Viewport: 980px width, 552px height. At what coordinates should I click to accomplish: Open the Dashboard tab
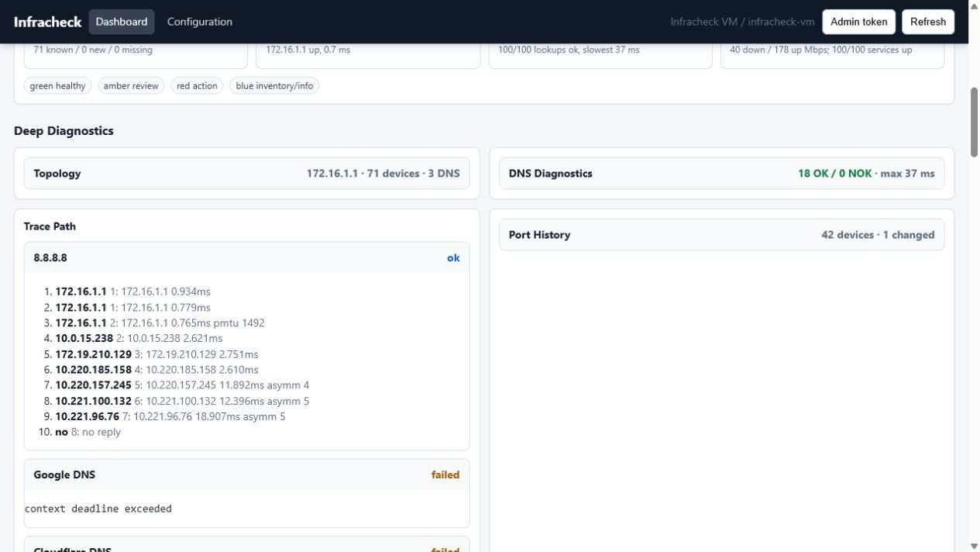(122, 22)
